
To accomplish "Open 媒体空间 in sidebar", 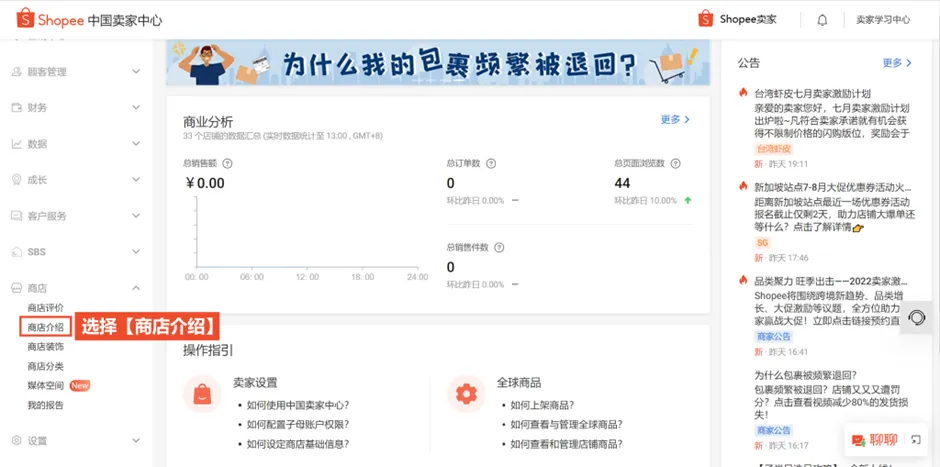I will (46, 385).
